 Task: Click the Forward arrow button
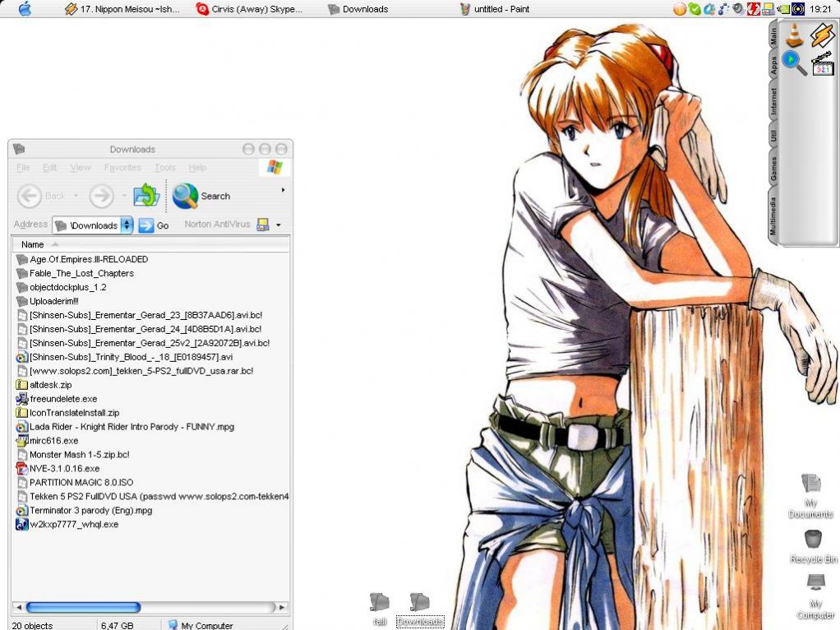(x=101, y=196)
